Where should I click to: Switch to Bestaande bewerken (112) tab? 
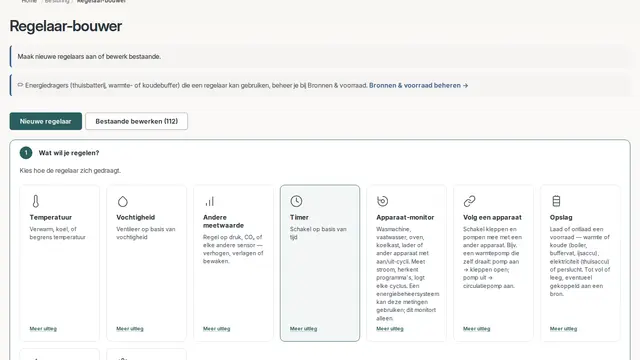coord(136,121)
